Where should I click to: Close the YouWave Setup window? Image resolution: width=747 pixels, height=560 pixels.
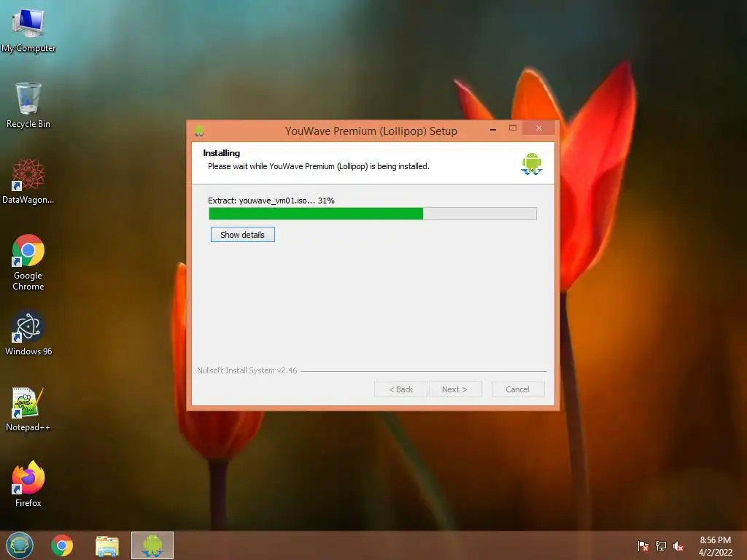[x=539, y=128]
